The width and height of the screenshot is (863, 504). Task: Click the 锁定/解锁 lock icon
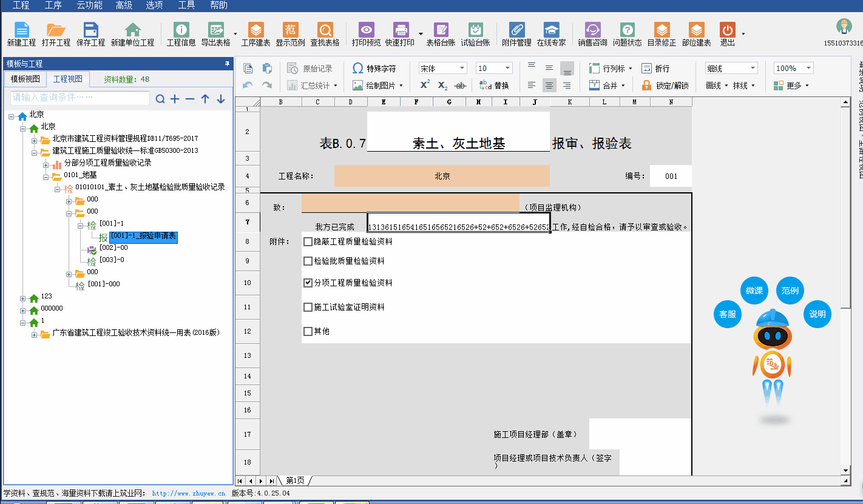646,86
